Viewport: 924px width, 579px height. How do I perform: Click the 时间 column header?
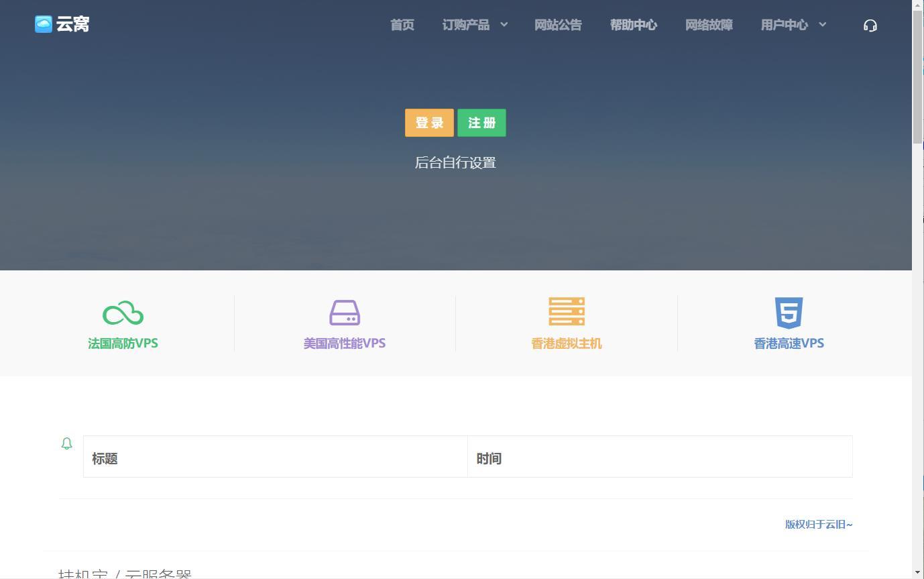pyautogui.click(x=489, y=458)
